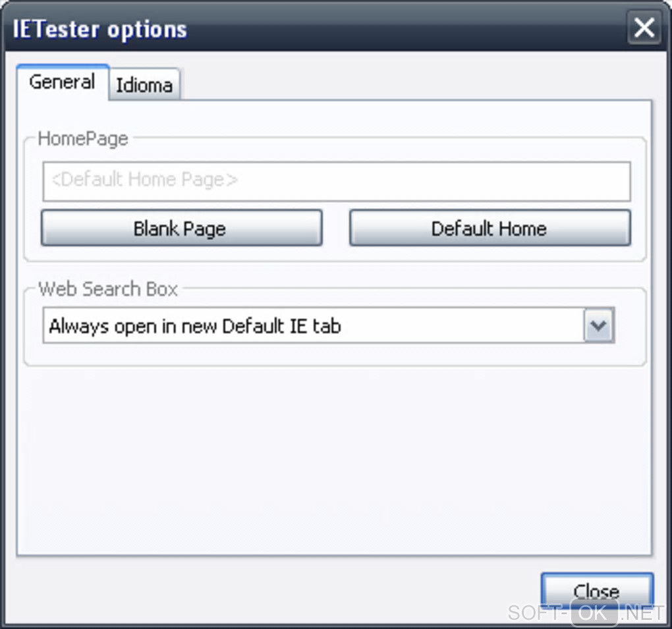
Task: Click the SOFT-OK.NET watermark
Action: (x=586, y=613)
